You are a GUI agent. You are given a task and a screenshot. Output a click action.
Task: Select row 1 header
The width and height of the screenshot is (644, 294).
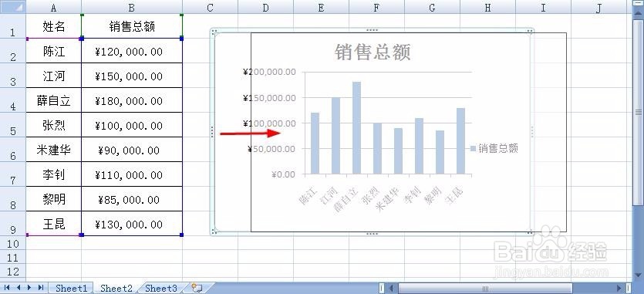click(13, 26)
